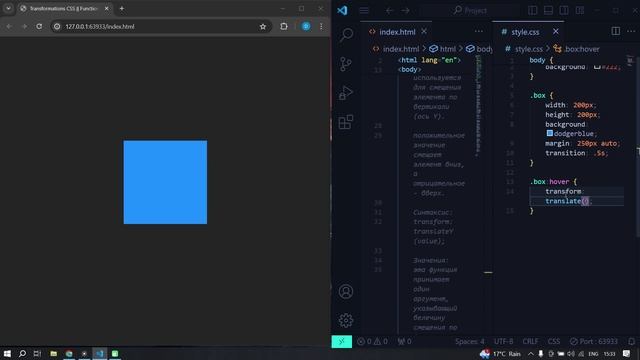Screen dimensions: 640x360
Task: Click .box:hover breadcrumb item
Action: 577,49
